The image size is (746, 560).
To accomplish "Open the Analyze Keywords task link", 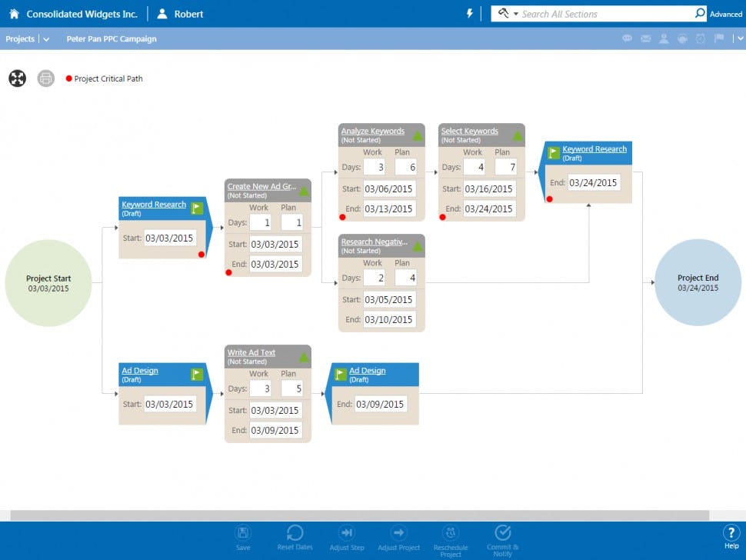I will pyautogui.click(x=372, y=131).
